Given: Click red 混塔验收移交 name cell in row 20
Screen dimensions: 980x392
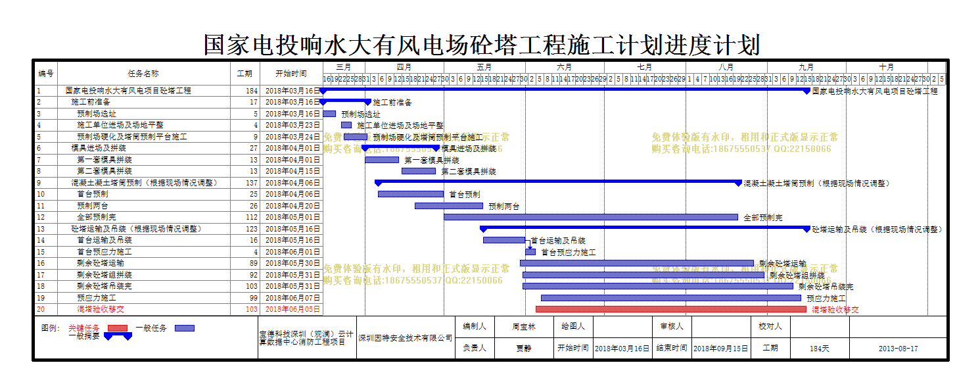Looking at the screenshot, I should [x=143, y=309].
